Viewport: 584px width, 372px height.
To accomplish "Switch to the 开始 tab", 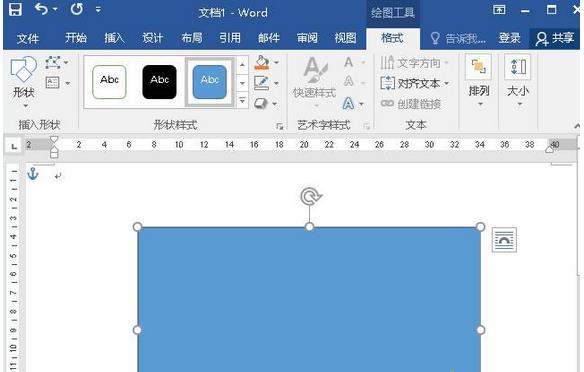I will click(x=76, y=38).
